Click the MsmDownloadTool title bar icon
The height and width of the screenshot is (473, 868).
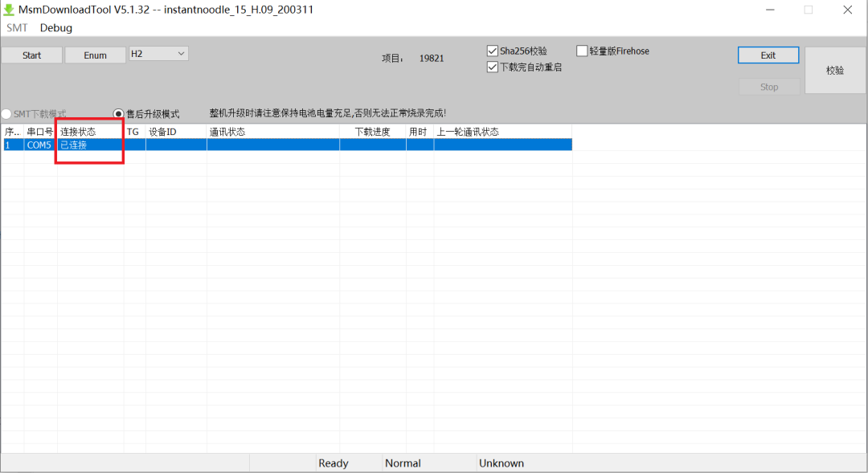click(x=9, y=10)
